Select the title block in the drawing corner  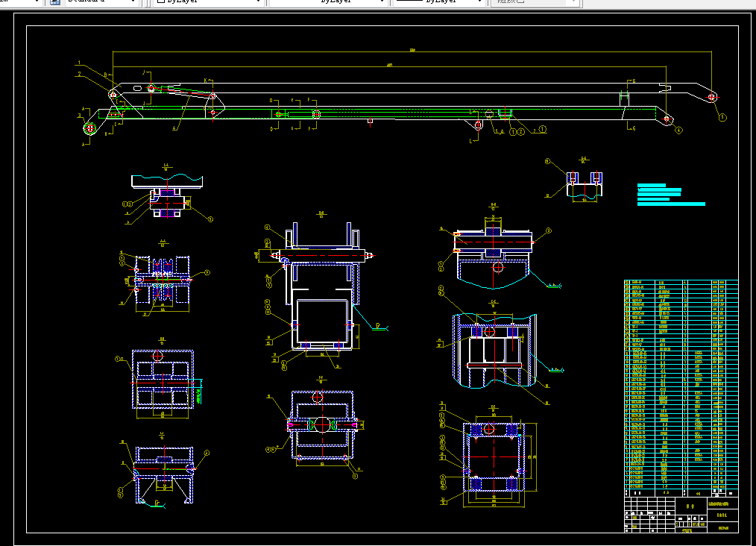(681, 515)
